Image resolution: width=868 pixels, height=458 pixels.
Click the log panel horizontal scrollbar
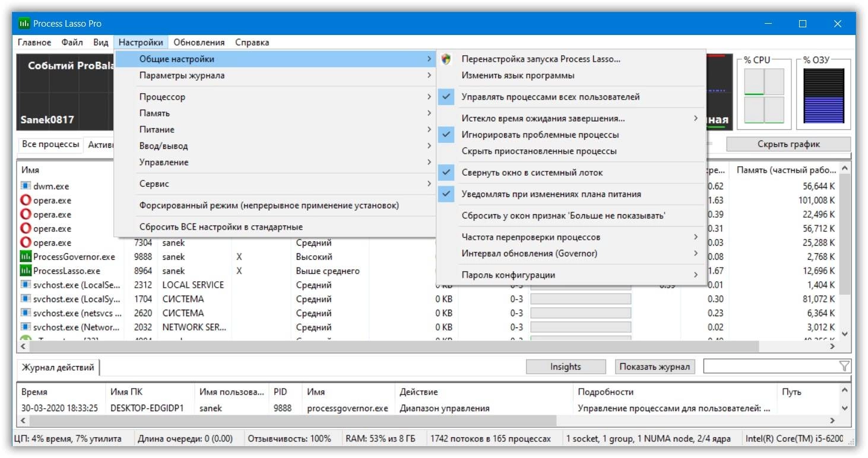(293, 421)
